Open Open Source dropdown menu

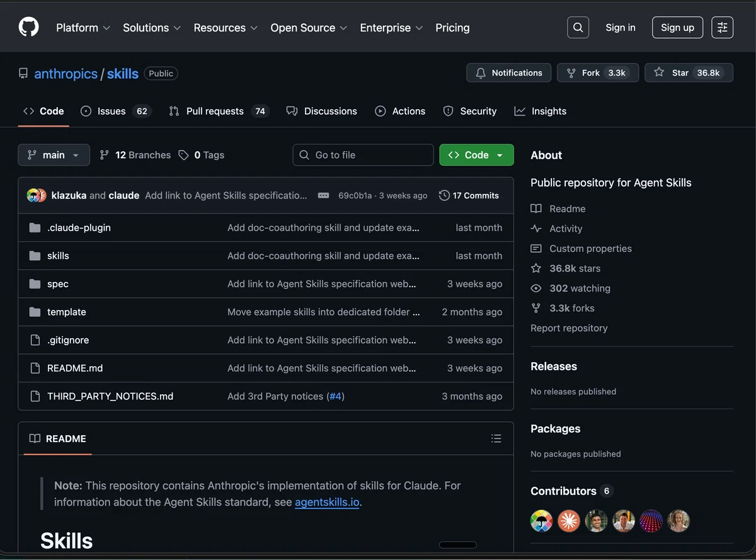pyautogui.click(x=309, y=28)
